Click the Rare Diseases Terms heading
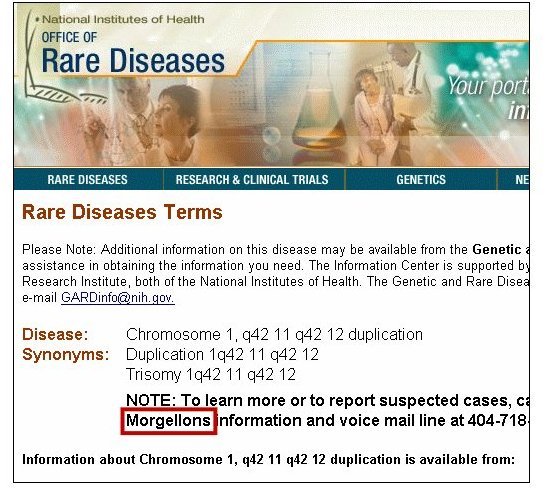The image size is (548, 488). click(x=122, y=212)
